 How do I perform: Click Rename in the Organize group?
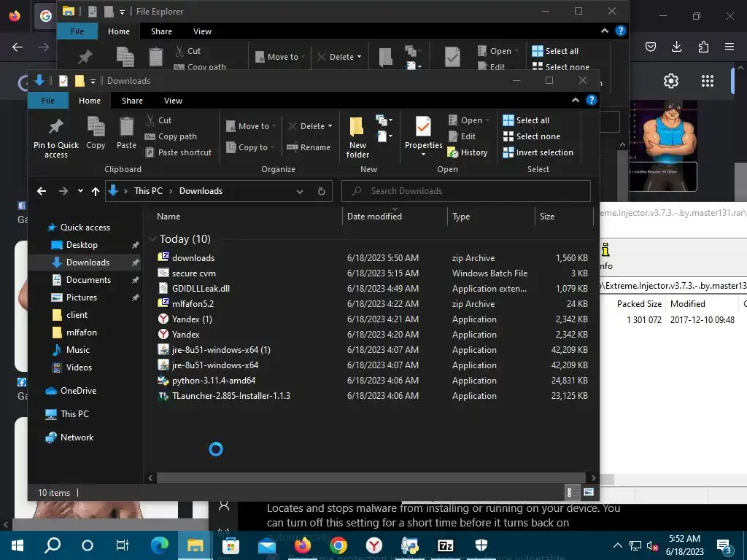[309, 147]
